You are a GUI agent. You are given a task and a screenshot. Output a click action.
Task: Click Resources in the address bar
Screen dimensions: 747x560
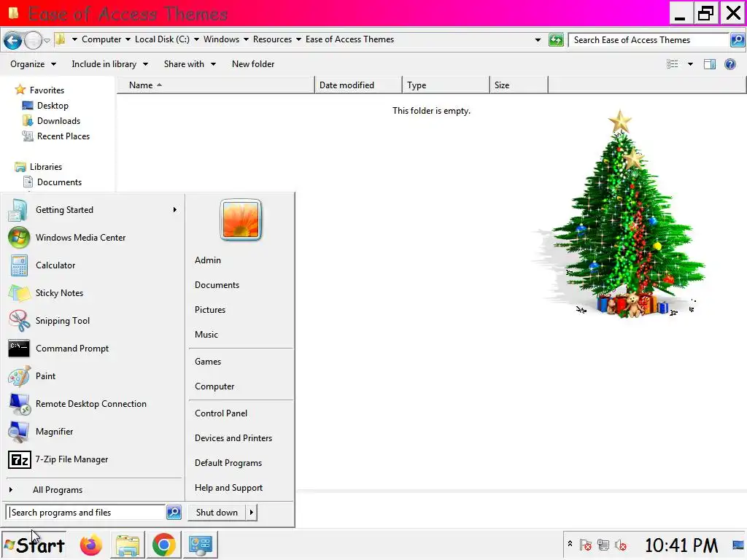[272, 39]
